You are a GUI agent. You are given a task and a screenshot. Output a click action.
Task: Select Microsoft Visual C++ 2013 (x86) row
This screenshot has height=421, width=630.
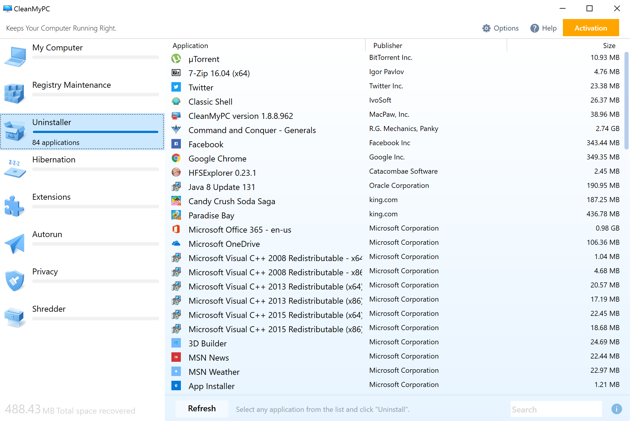pyautogui.click(x=396, y=300)
